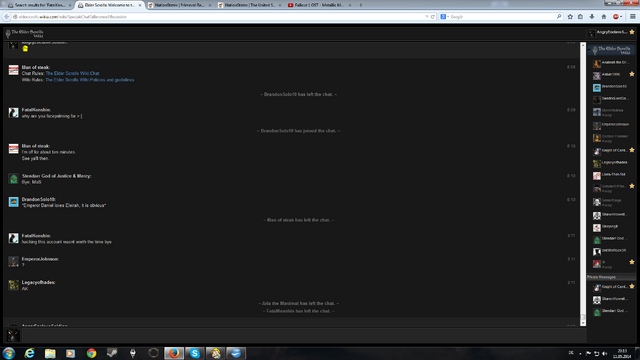
Task: Click the red addon icon in toolbar
Action: (x=616, y=17)
